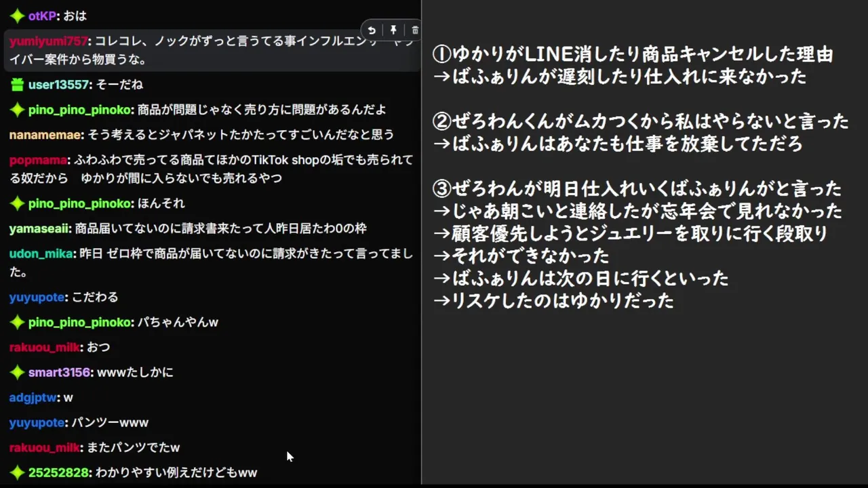Click the message text こだわる
868x488 pixels.
coord(95,297)
